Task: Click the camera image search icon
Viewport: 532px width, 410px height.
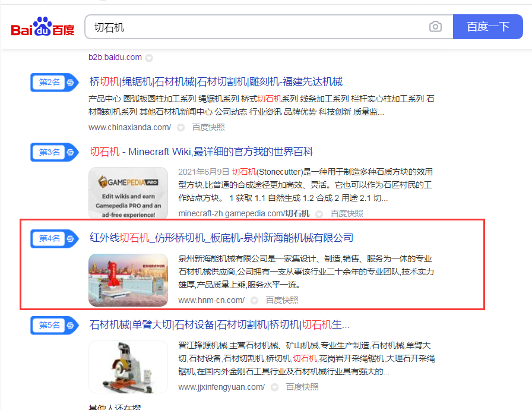Action: pos(435,27)
